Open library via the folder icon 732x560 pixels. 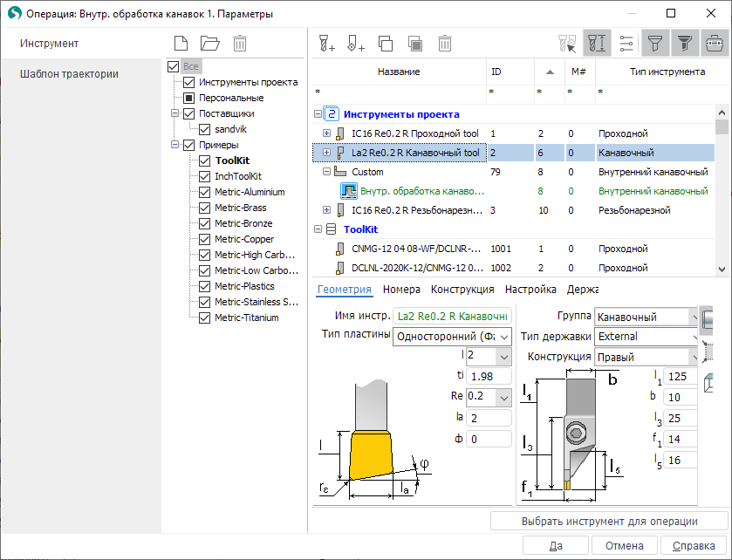[209, 44]
